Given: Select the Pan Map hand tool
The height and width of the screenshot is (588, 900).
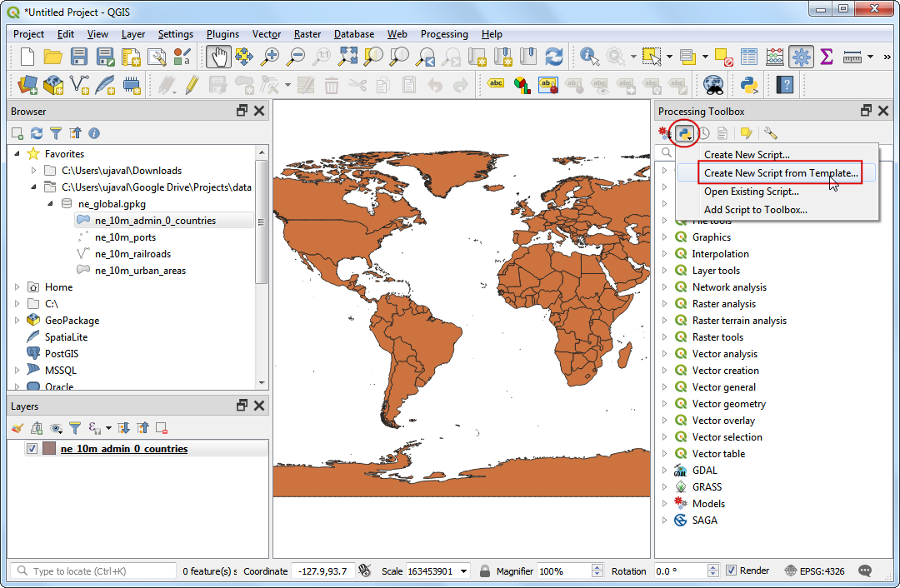Looking at the screenshot, I should [x=219, y=57].
